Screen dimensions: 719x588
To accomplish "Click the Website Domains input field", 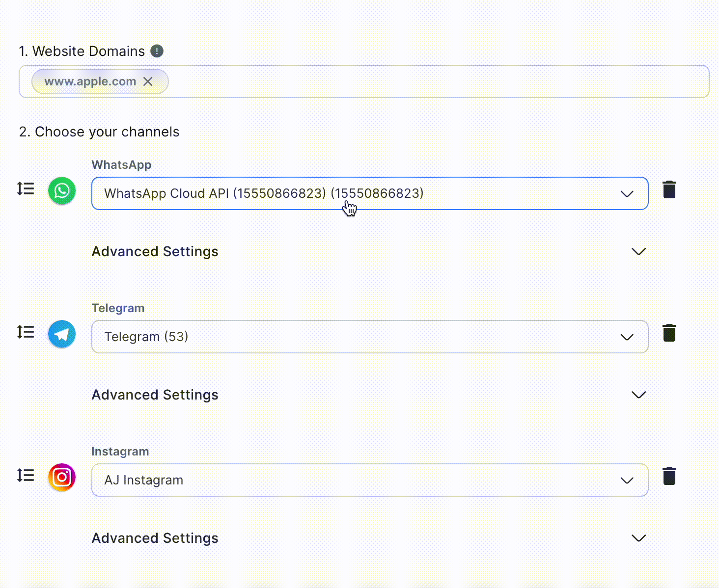I will coord(393,81).
